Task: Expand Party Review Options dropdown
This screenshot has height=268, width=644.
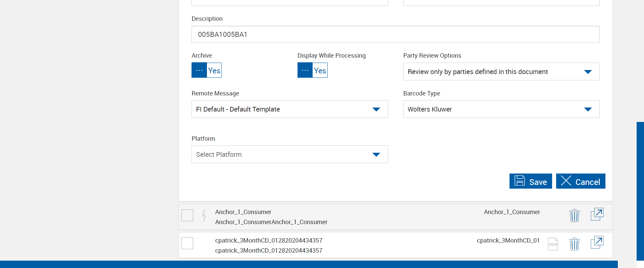Action: (501, 72)
